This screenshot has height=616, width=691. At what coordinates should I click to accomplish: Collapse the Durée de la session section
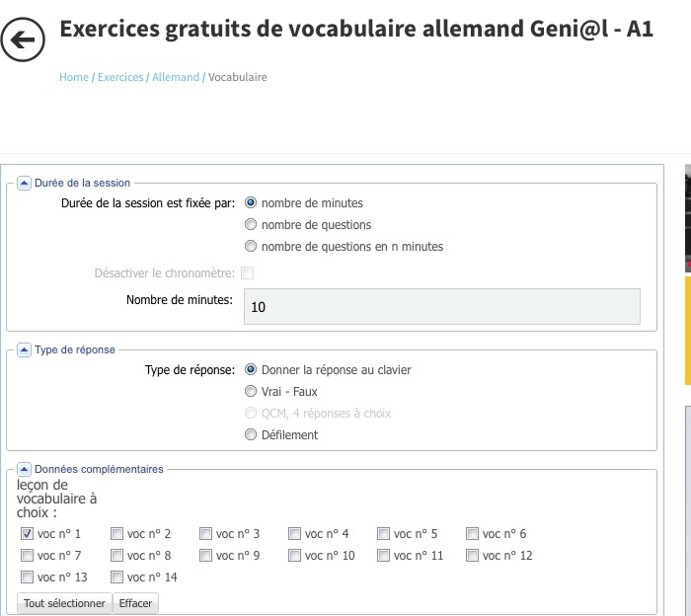point(25,183)
